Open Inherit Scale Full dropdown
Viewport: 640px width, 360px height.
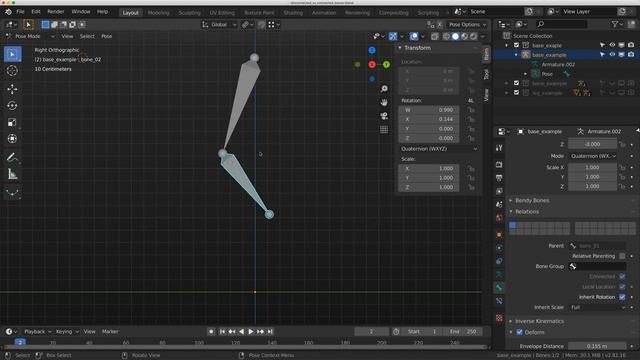click(x=597, y=307)
